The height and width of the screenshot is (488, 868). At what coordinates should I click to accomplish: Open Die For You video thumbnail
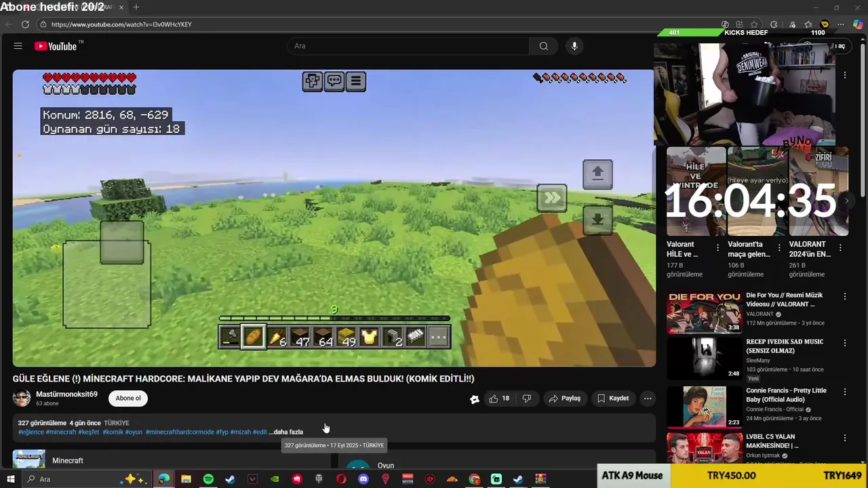click(x=704, y=312)
